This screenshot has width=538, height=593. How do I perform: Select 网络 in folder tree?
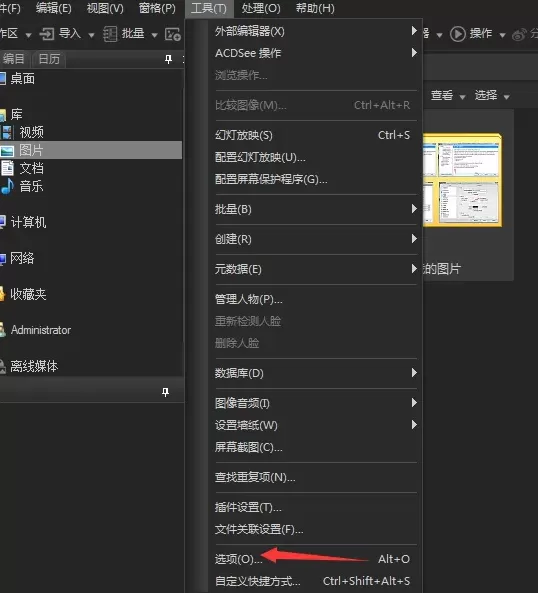[22, 259]
